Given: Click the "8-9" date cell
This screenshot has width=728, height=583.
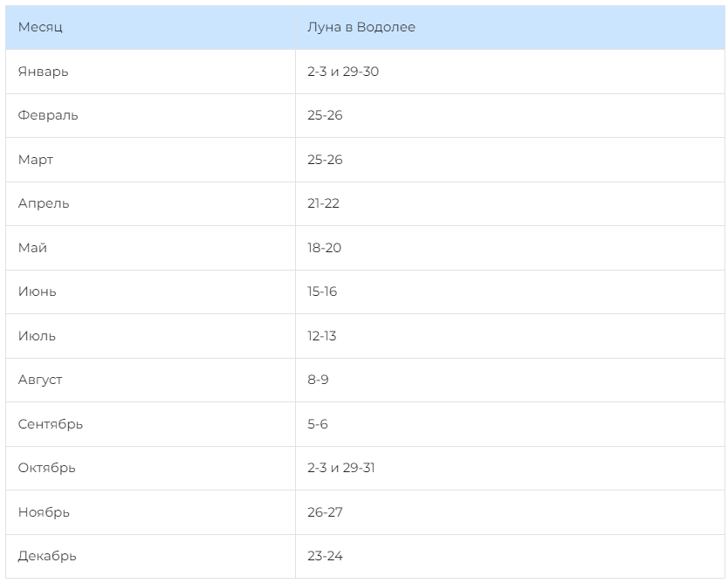Looking at the screenshot, I should pos(318,380).
